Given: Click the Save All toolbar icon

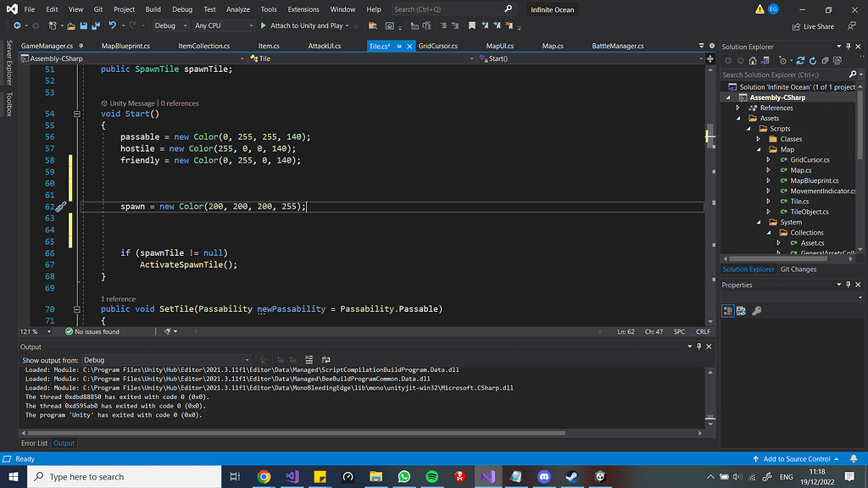Looking at the screenshot, I should point(94,26).
